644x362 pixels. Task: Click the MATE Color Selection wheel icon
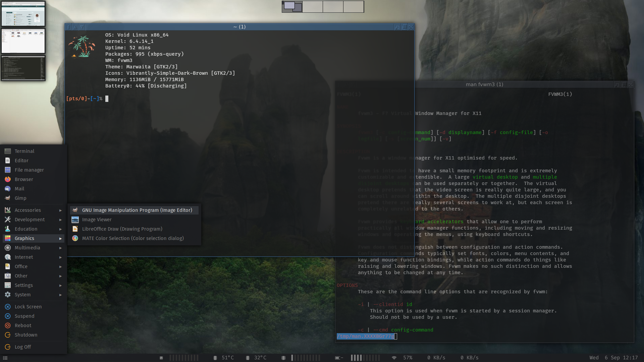point(75,238)
